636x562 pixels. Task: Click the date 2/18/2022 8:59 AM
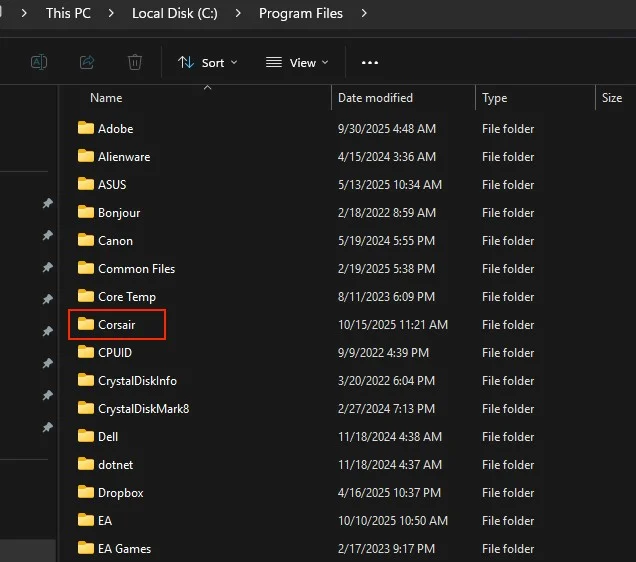tap(387, 213)
